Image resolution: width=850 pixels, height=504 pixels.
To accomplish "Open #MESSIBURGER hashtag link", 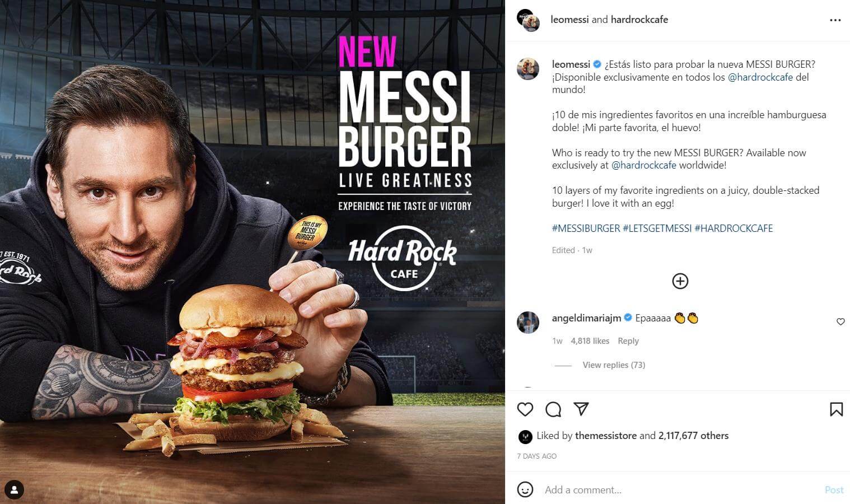I will (586, 228).
